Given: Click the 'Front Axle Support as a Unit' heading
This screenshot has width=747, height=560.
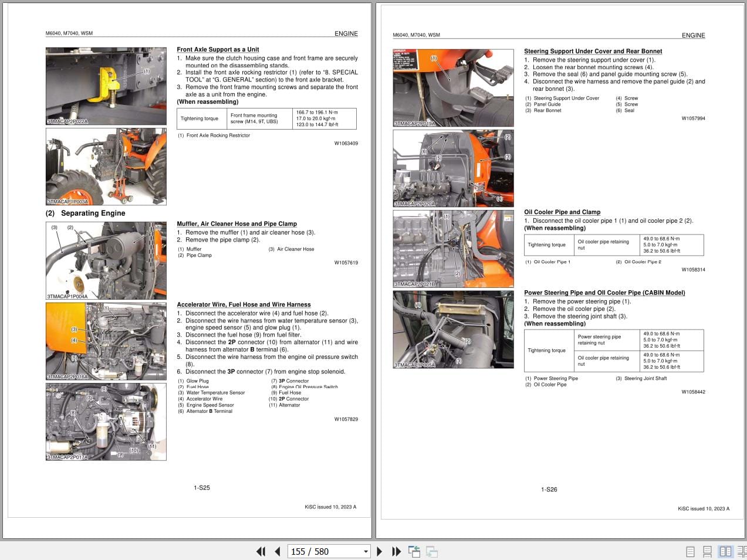Looking at the screenshot, I should tap(218, 50).
